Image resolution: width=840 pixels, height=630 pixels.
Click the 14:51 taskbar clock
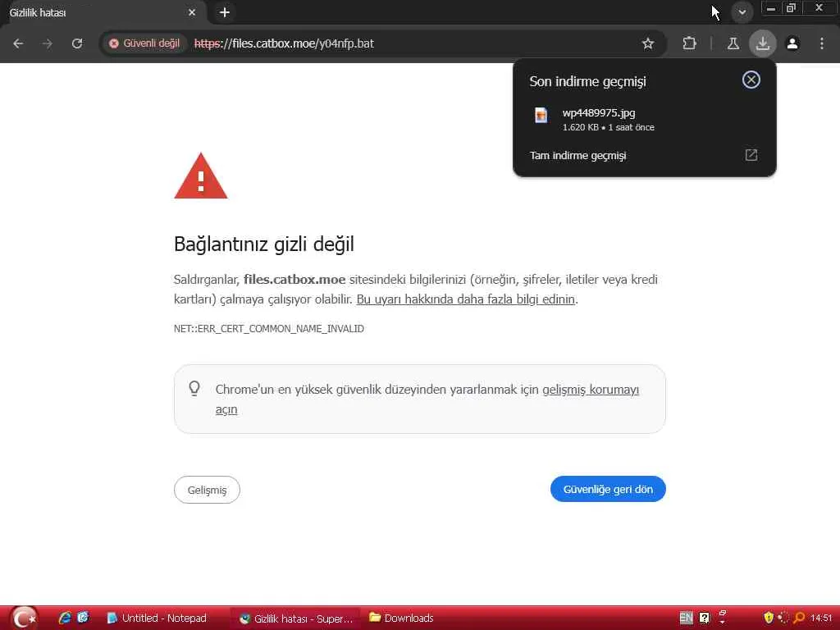click(821, 618)
